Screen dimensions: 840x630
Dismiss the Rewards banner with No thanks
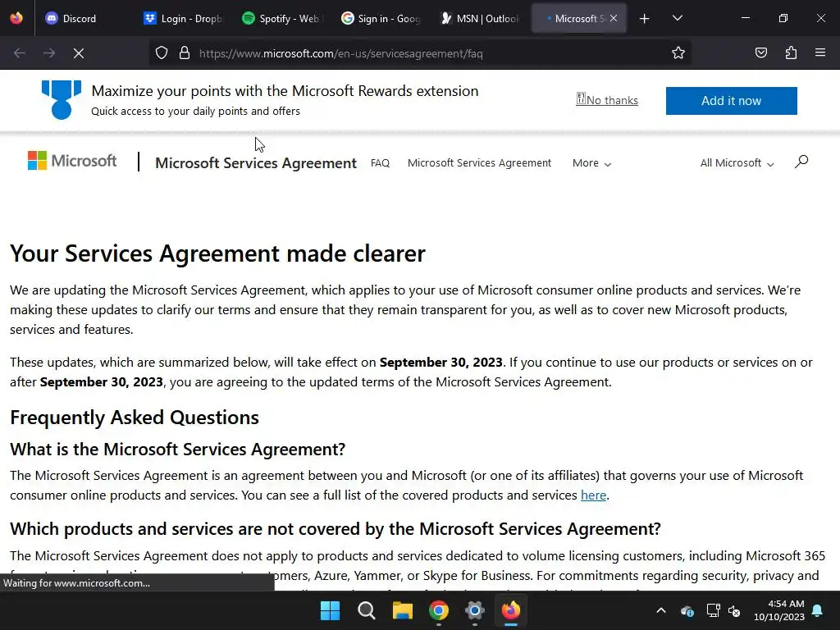click(x=607, y=100)
